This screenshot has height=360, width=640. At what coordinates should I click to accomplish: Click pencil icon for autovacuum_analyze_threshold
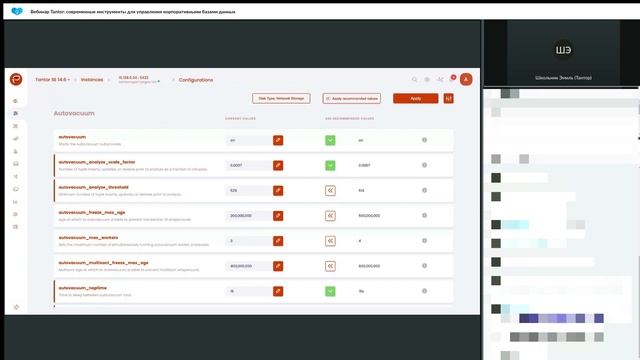pos(278,191)
